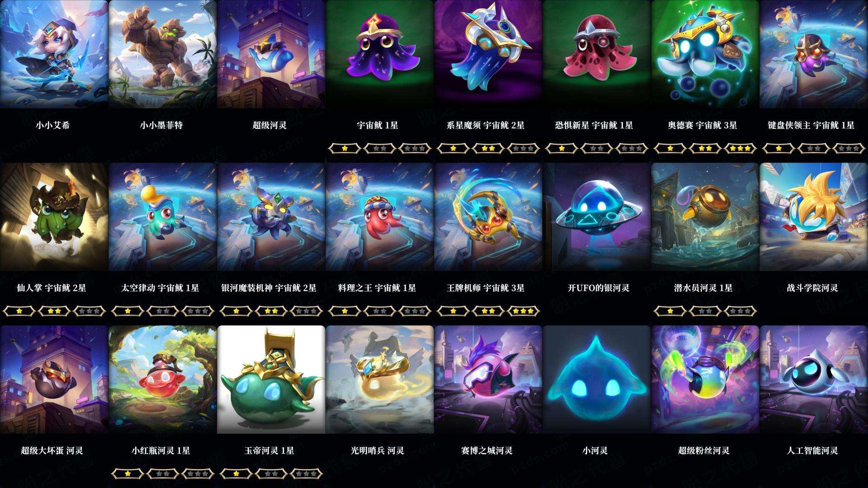Select the red 恐惧新星 宇宙鱿 icon
868x488 pixels.
pos(596,54)
